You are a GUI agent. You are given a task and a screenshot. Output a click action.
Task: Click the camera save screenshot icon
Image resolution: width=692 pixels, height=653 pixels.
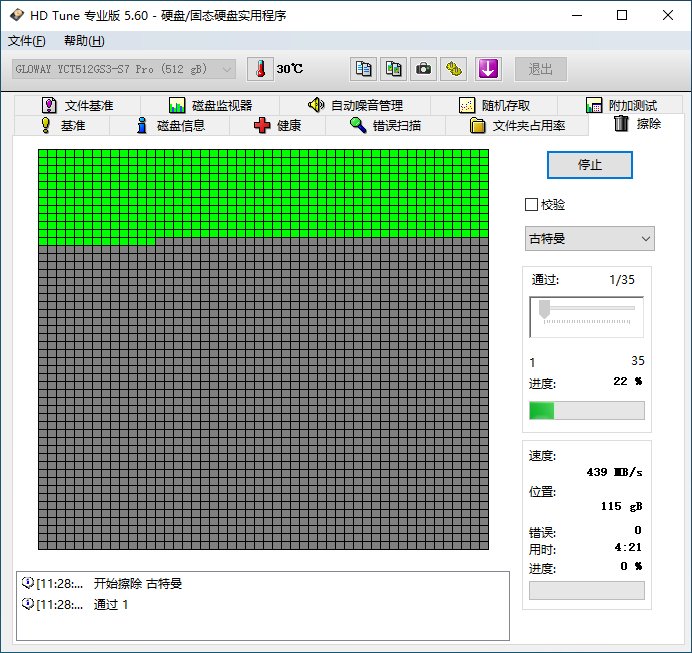click(423, 69)
